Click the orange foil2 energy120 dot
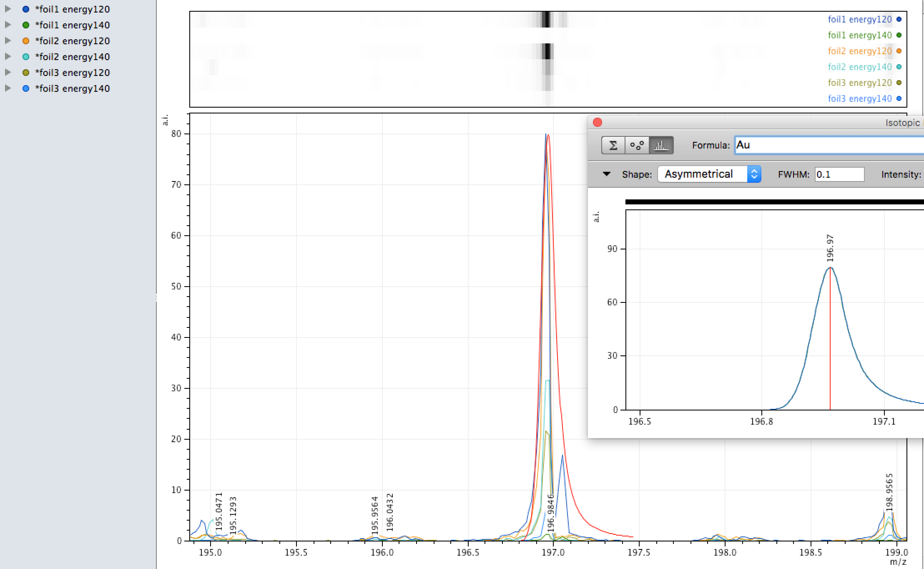Screen dimensions: 924x569 [x=26, y=41]
